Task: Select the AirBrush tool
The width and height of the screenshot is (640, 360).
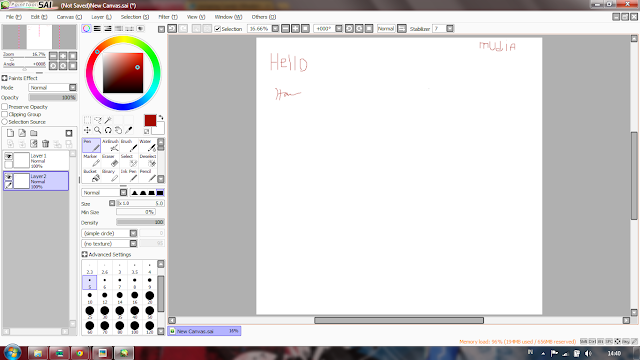Action: click(x=110, y=145)
